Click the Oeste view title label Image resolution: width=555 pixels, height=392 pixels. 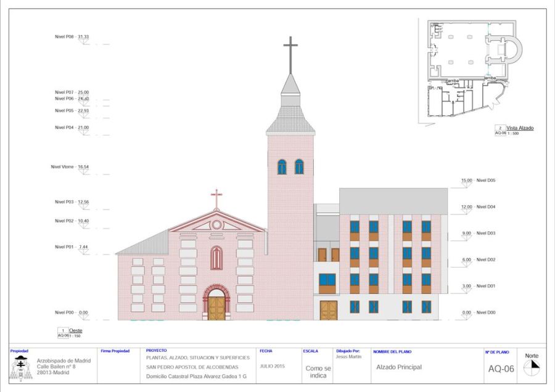(76, 331)
